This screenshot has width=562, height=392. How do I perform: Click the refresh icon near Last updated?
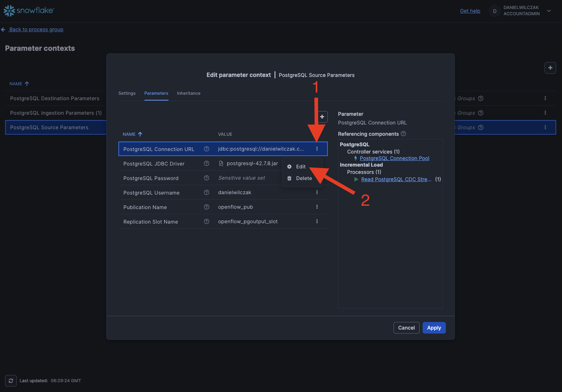(x=11, y=381)
